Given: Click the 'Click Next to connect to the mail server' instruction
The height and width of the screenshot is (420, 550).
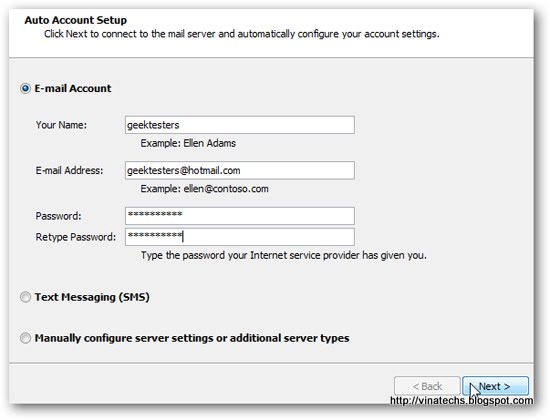Looking at the screenshot, I should point(242,34).
